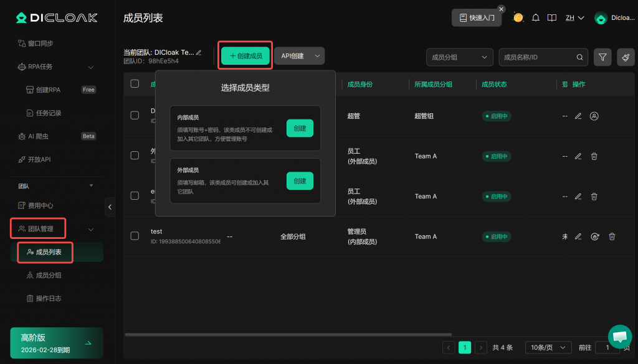This screenshot has width=638, height=364.
Task: Tick the checkbox for the test member row
Action: (135, 236)
